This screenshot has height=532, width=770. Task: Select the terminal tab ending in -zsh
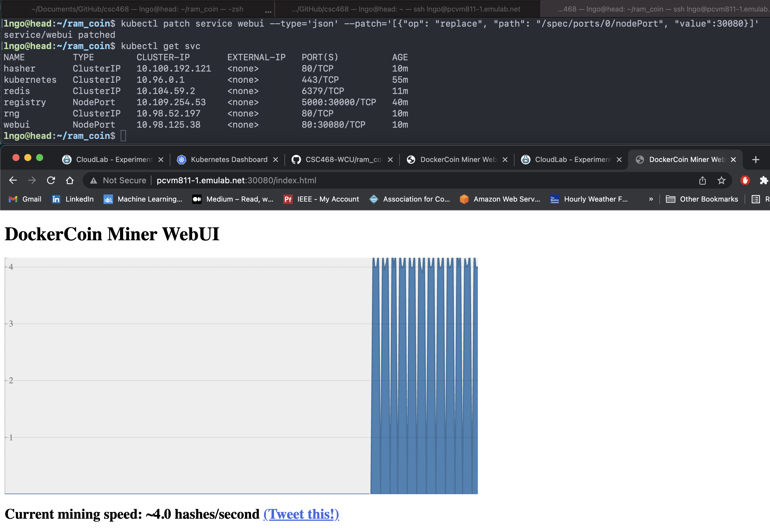pos(137,9)
